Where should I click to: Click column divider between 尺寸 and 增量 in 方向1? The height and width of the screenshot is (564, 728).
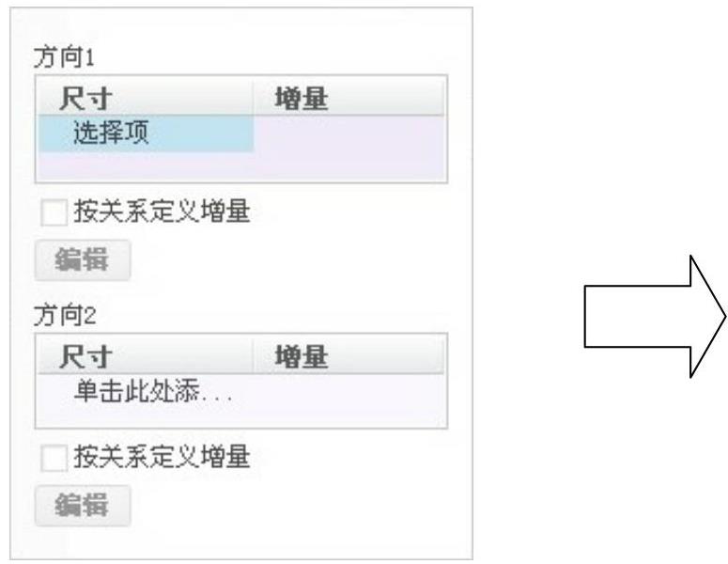pos(254,98)
